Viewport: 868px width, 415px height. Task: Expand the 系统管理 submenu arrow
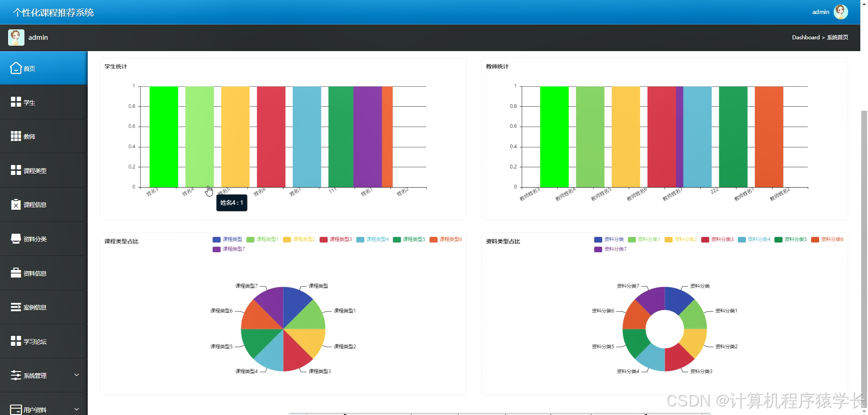pos(76,375)
